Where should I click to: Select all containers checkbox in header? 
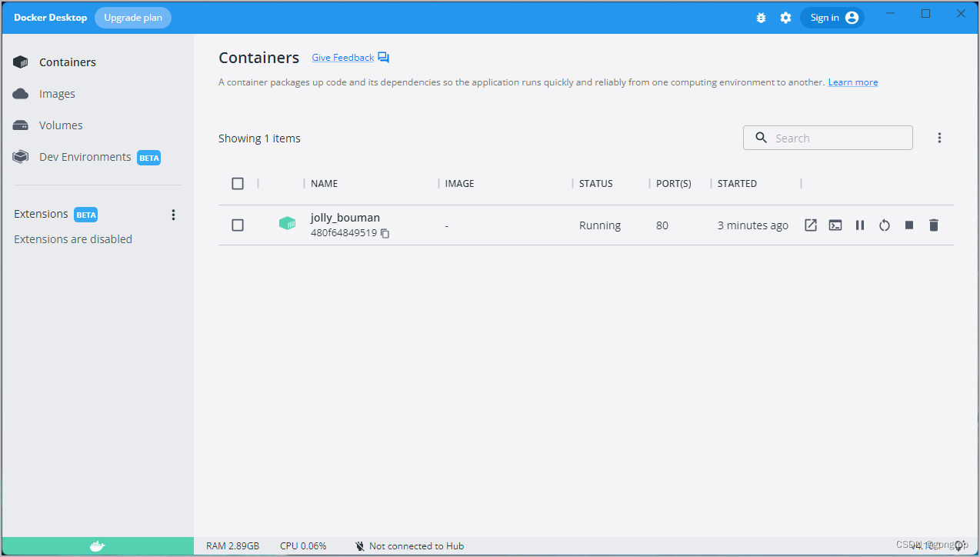pyautogui.click(x=238, y=183)
